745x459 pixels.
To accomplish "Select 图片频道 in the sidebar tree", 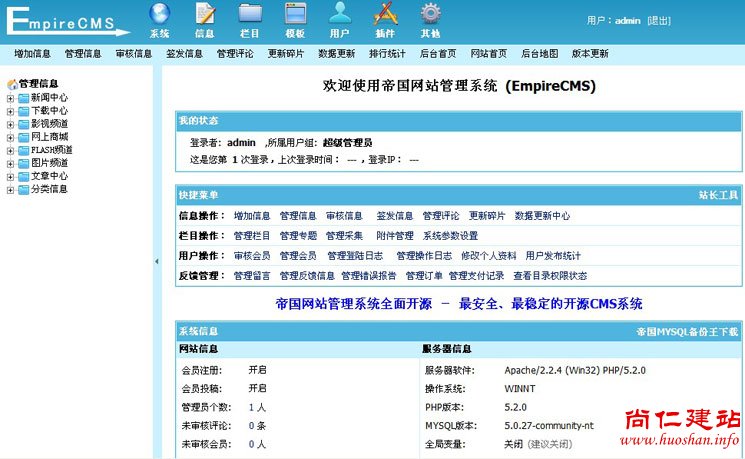I will 49,163.
